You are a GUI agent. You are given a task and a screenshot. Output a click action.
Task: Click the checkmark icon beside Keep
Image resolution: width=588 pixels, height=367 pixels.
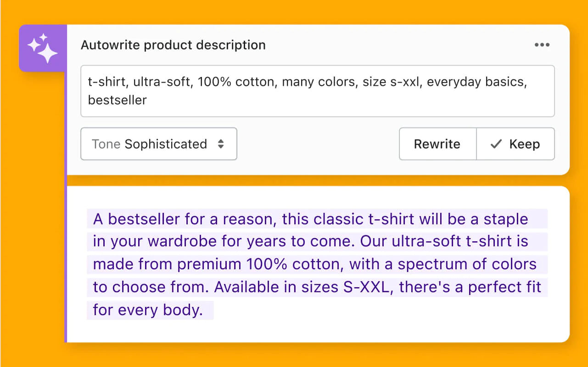(496, 144)
